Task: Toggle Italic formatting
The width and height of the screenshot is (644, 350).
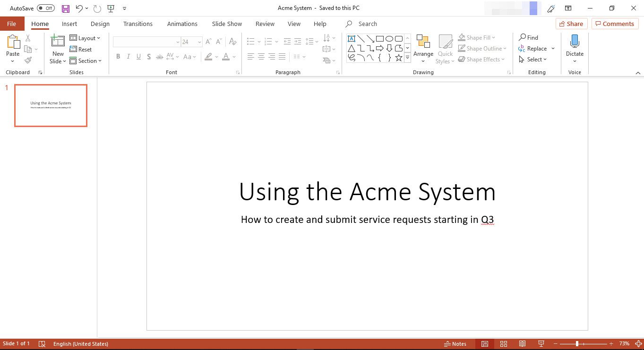Action: click(x=128, y=57)
